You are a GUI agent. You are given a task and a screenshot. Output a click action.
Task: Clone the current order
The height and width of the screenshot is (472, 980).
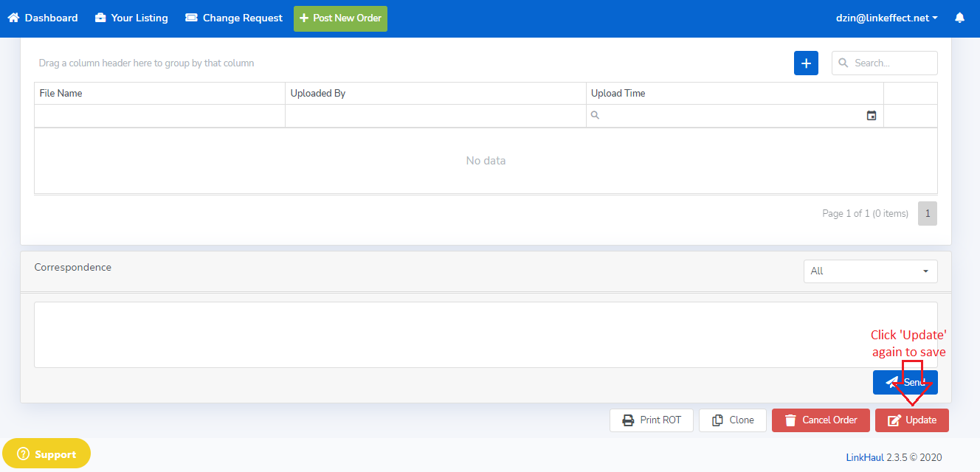tap(732, 420)
